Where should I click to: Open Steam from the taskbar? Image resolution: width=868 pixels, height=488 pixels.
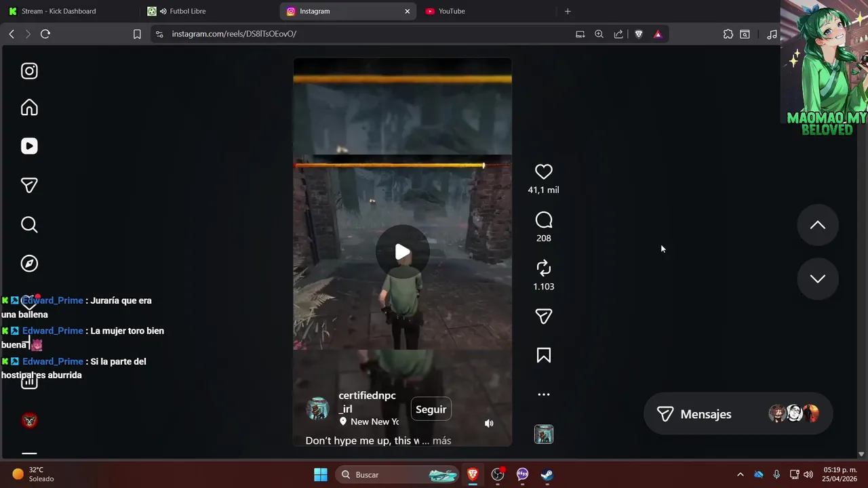click(547, 474)
